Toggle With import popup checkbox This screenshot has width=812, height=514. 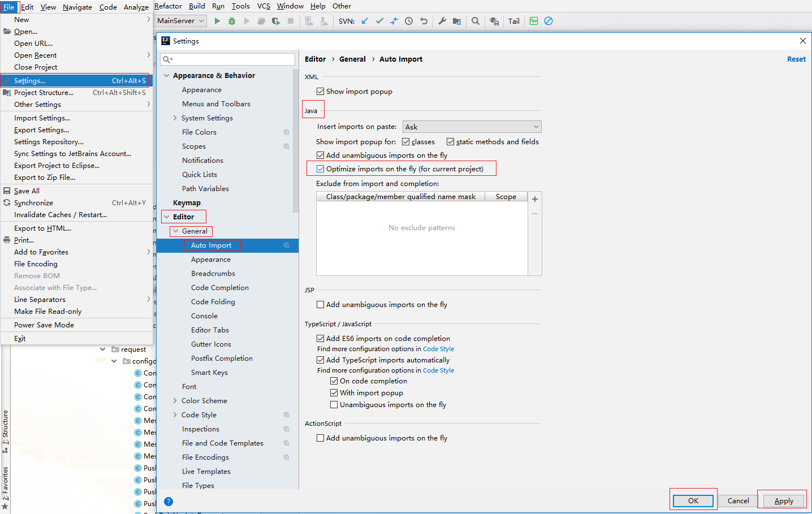334,393
